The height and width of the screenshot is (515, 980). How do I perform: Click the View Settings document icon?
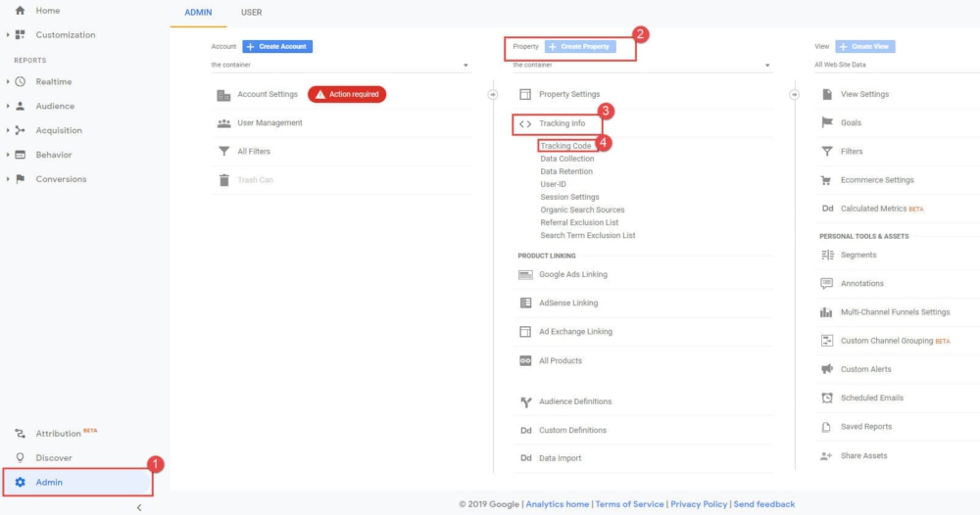coord(827,94)
